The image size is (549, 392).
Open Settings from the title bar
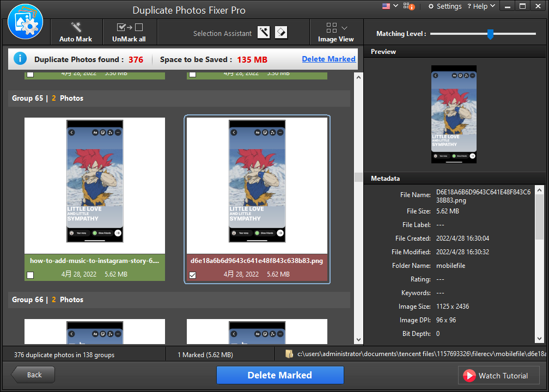coord(445,7)
